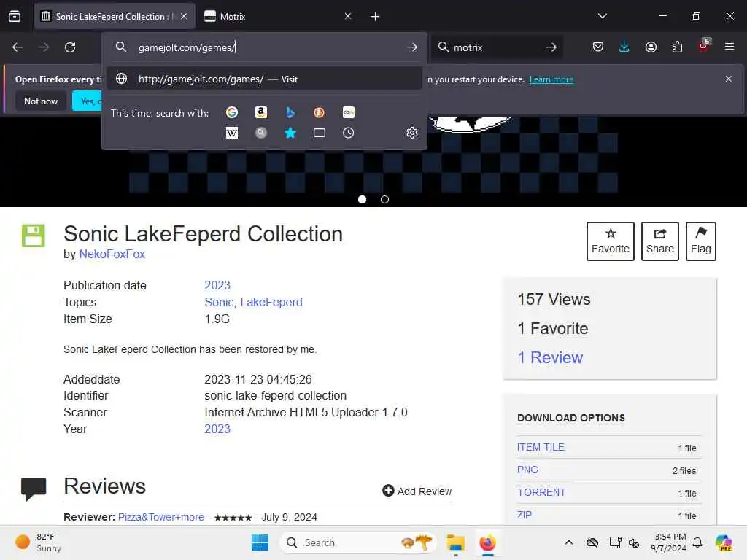Search with DuckDuckGo from the address bar
The image size is (747, 560).
320,112
